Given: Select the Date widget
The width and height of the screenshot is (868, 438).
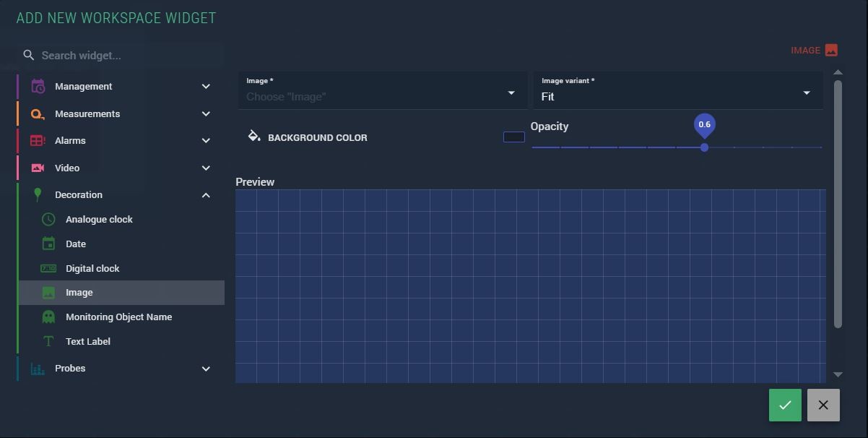Looking at the screenshot, I should (76, 244).
